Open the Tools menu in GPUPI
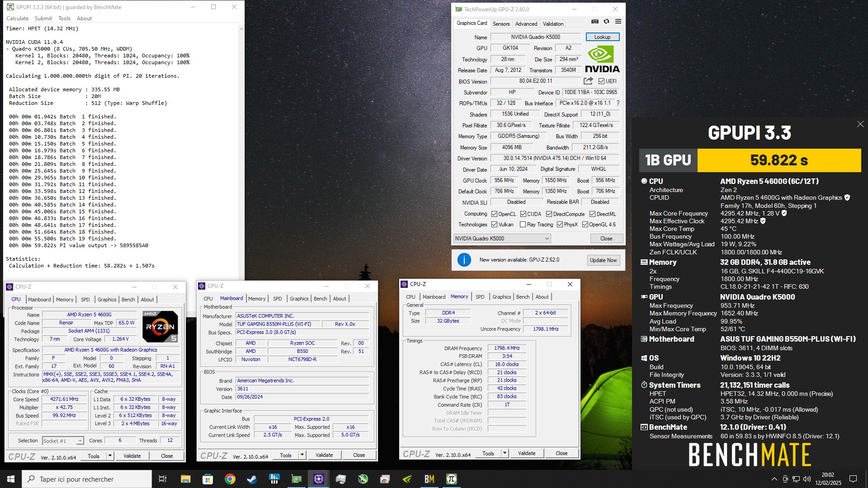The width and height of the screenshot is (868, 488). pyautogui.click(x=64, y=19)
